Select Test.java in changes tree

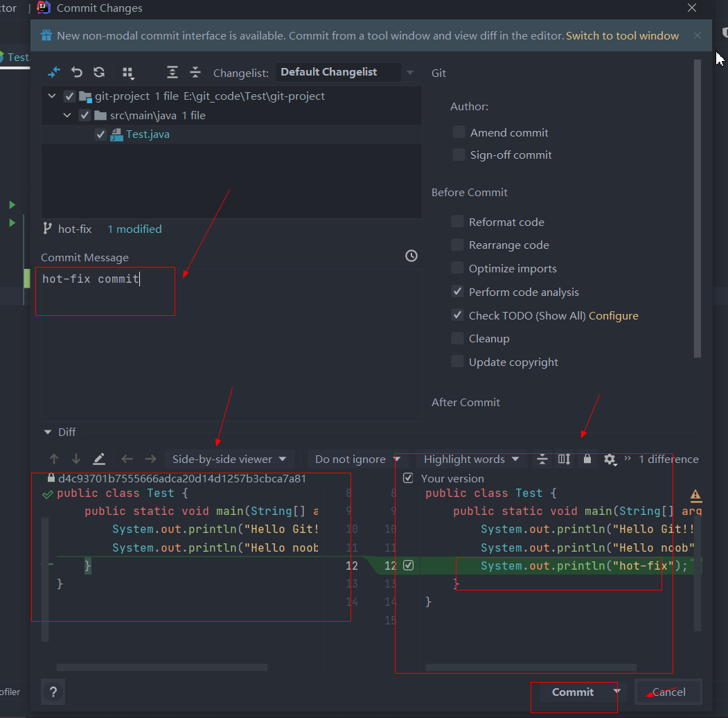pos(148,134)
